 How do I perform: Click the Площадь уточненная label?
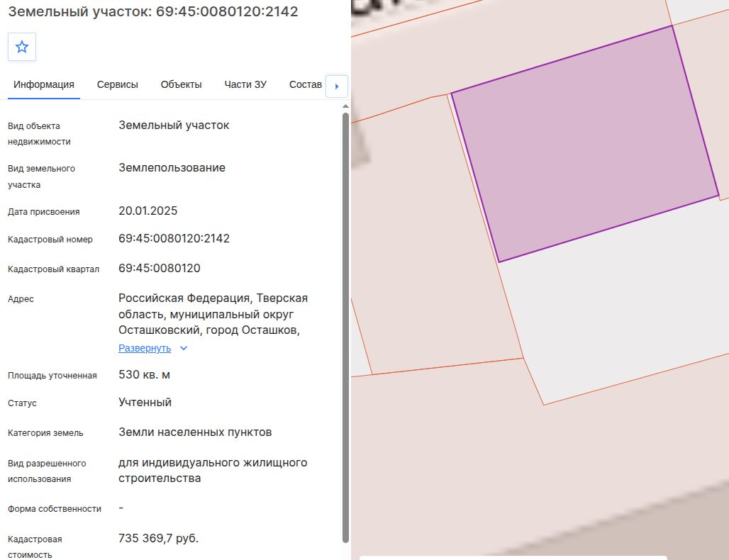point(52,376)
